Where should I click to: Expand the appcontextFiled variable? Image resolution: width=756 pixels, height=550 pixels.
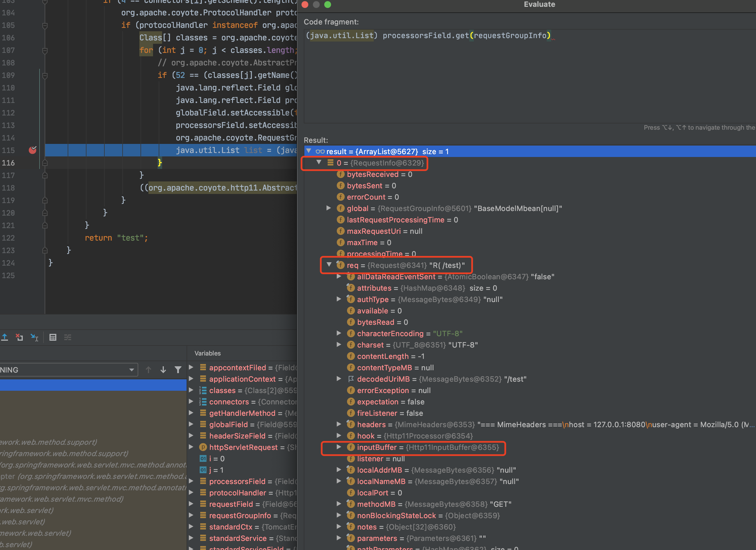(191, 367)
